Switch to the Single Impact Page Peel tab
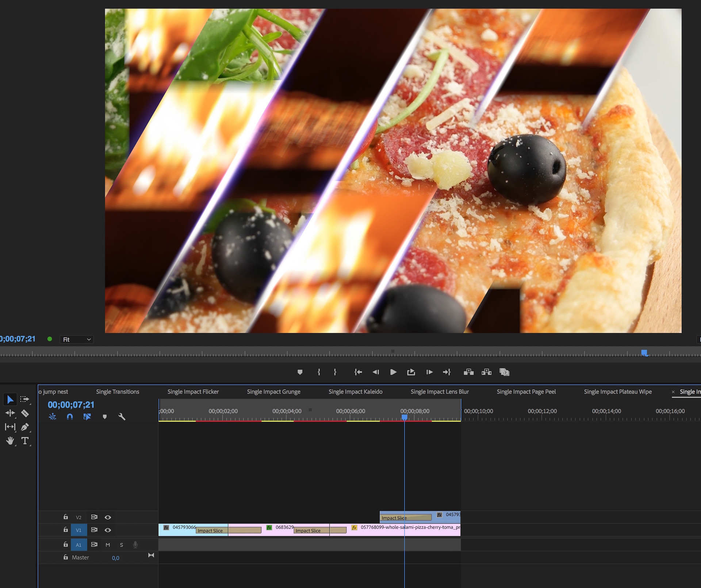Screen dimensions: 701x588 526,392
